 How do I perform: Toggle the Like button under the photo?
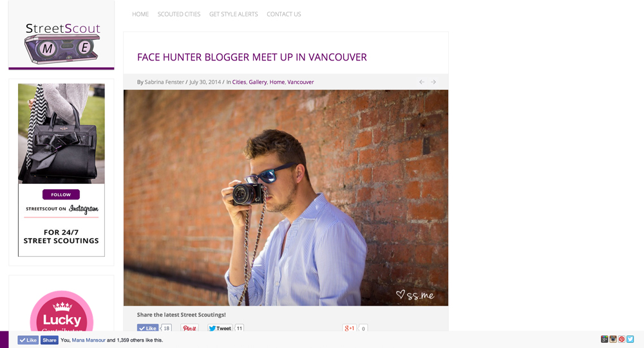(x=147, y=328)
